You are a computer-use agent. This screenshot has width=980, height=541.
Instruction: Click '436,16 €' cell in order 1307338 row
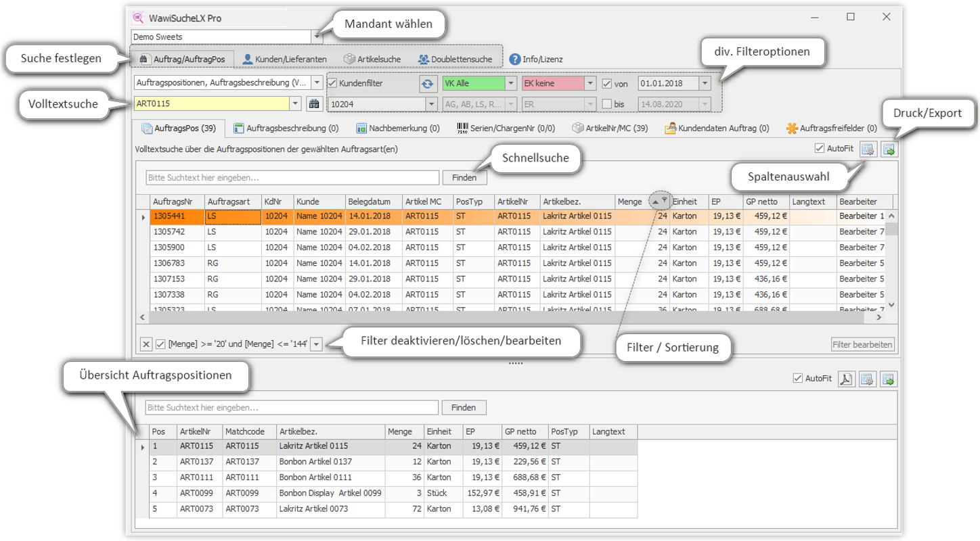(x=765, y=295)
